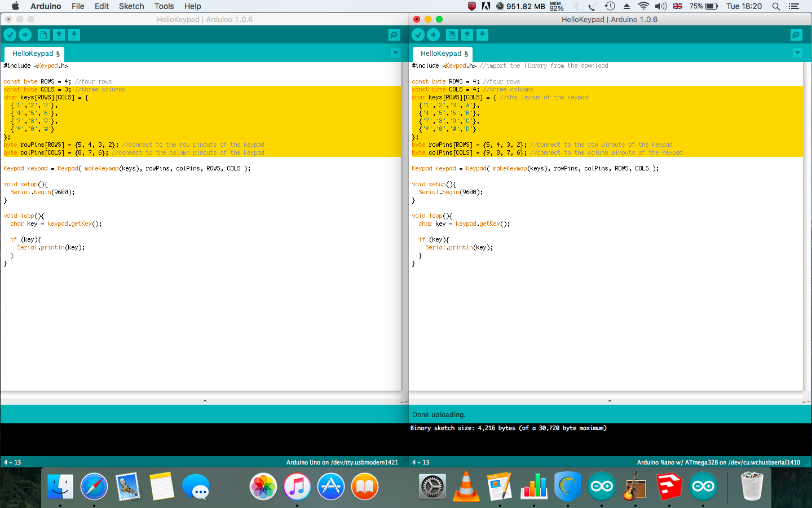This screenshot has height=508, width=812.
Task: Click Upload arrow button in left Arduino window
Action: click(x=25, y=34)
